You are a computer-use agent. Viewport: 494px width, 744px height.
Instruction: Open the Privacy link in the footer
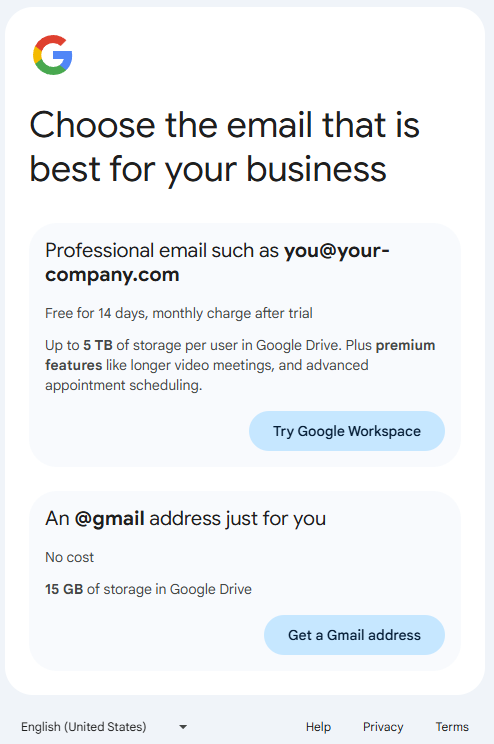point(383,726)
